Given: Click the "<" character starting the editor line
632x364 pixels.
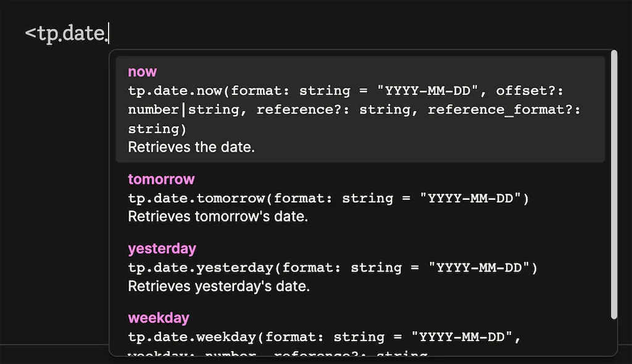Looking at the screenshot, I should 30,34.
